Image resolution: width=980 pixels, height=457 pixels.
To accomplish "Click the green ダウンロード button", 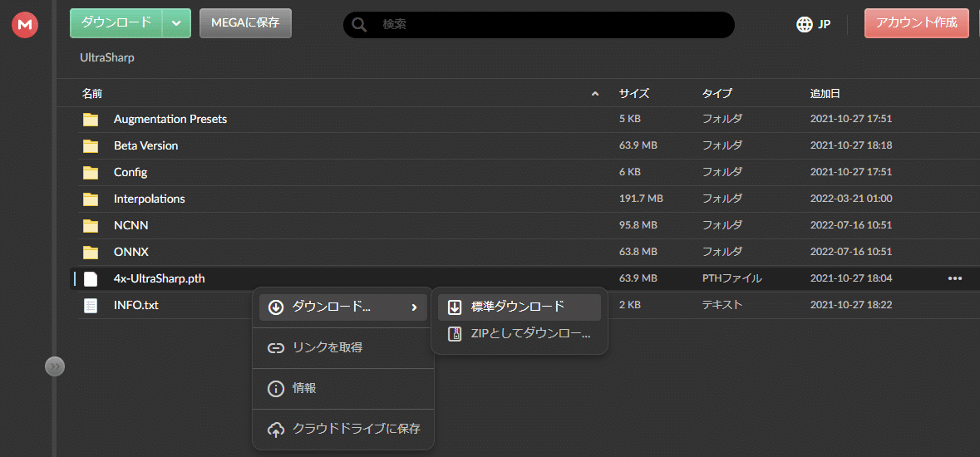I will [116, 23].
